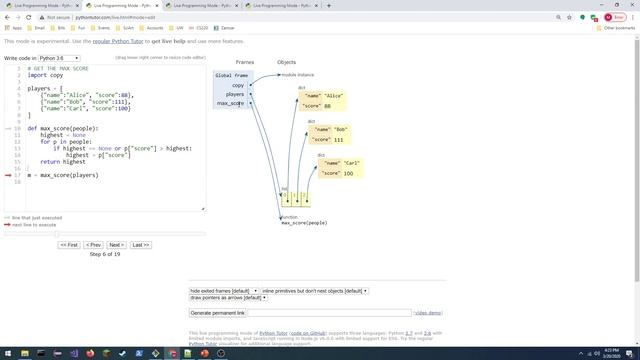Open the hide exited frames dropdown

point(224,291)
